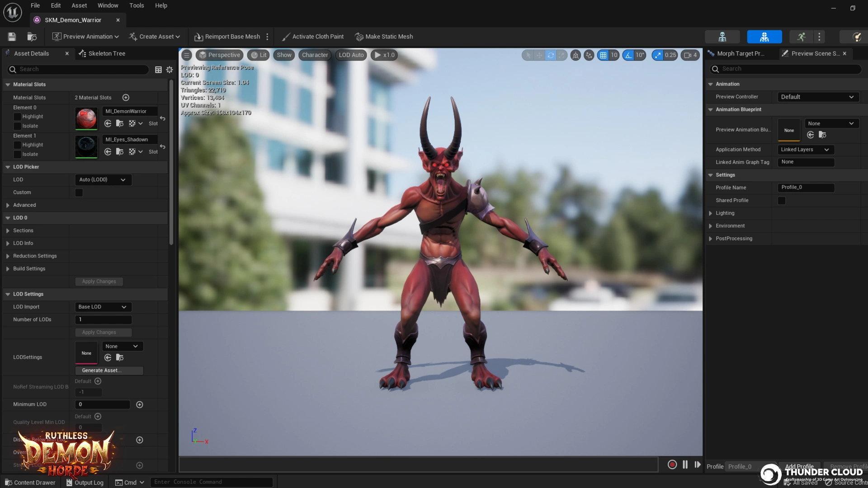This screenshot has width=868, height=488.
Task: Click the record button below viewport
Action: (x=672, y=465)
